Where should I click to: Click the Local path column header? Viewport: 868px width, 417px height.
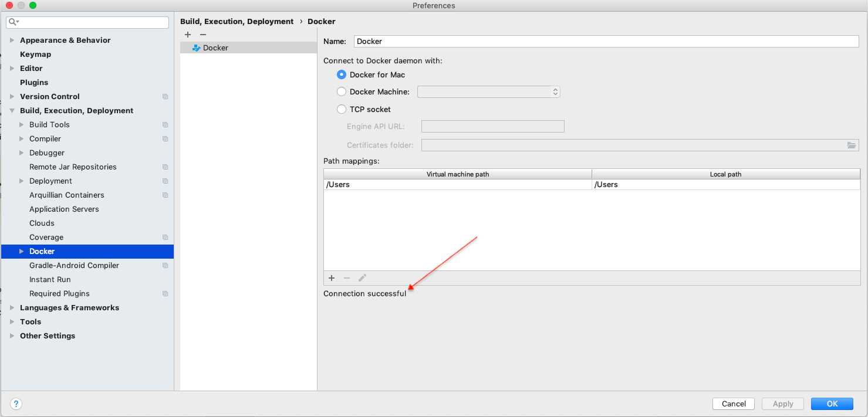click(x=726, y=174)
